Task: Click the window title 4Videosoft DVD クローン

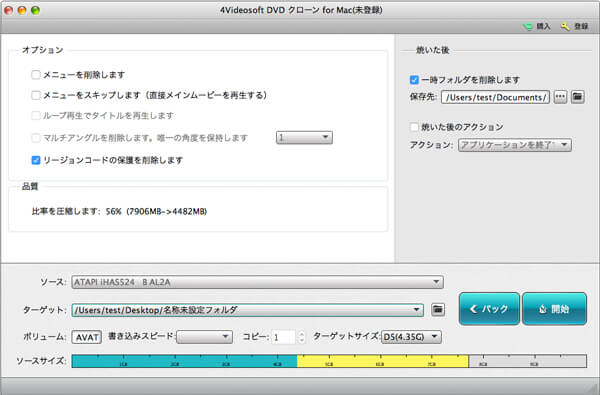Action: click(x=301, y=10)
